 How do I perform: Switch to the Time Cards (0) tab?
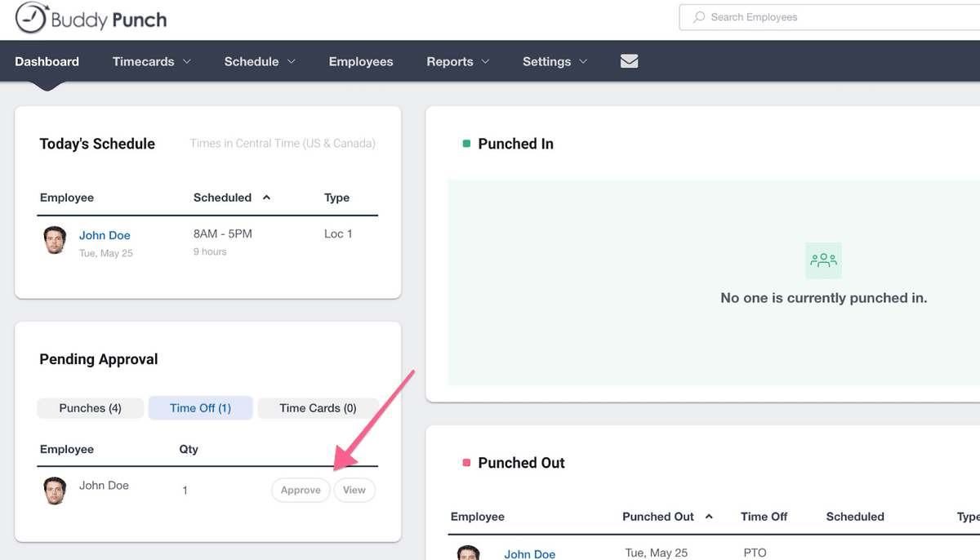(x=318, y=408)
